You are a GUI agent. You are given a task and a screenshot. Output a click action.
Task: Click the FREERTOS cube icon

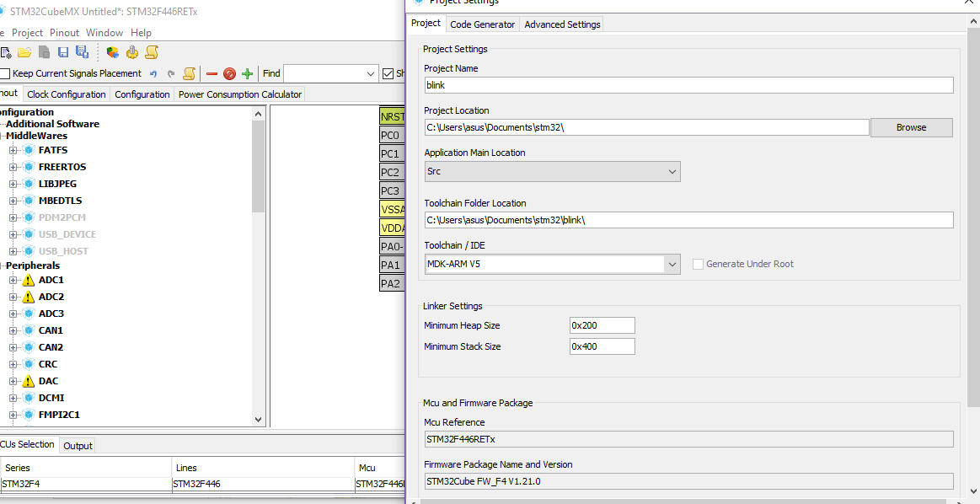(x=28, y=167)
